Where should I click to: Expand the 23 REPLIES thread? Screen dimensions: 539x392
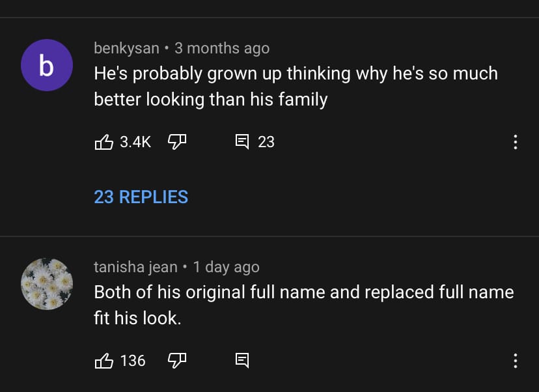tap(141, 197)
